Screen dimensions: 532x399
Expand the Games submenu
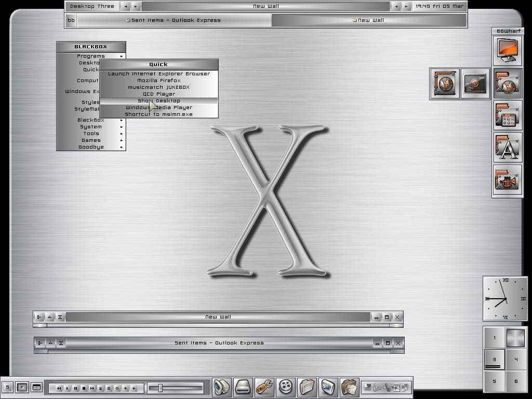(x=91, y=140)
